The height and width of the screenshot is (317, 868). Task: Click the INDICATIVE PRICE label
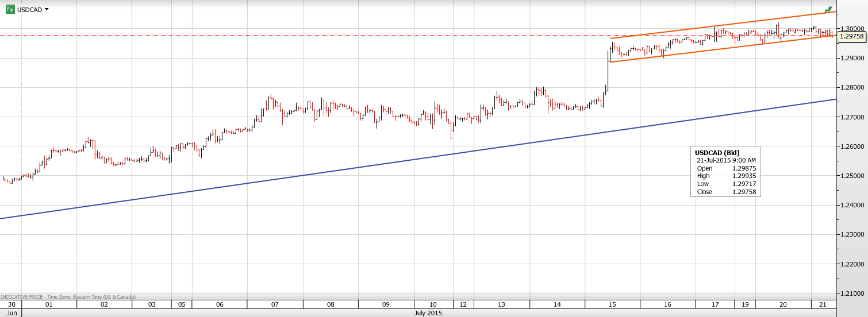(x=21, y=297)
